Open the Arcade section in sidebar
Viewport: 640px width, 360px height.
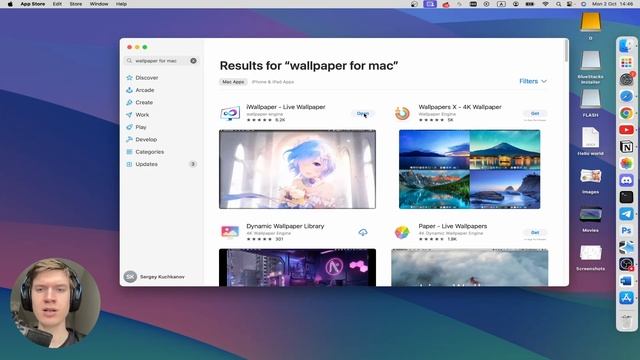click(140, 90)
